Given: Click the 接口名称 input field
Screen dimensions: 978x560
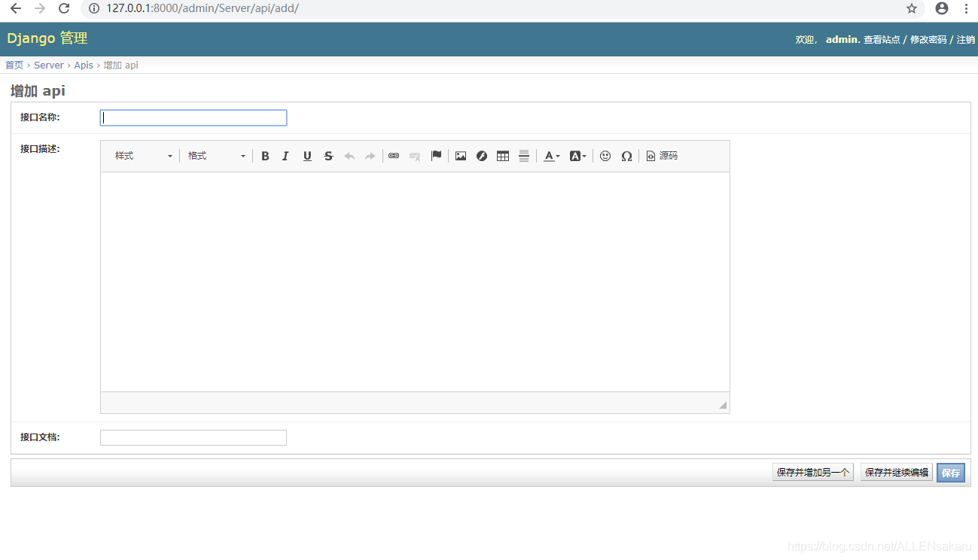Looking at the screenshot, I should (x=193, y=117).
